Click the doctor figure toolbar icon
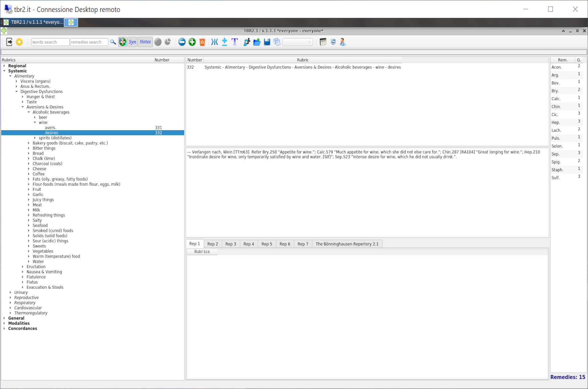Image resolution: width=588 pixels, height=389 pixels. coord(343,42)
